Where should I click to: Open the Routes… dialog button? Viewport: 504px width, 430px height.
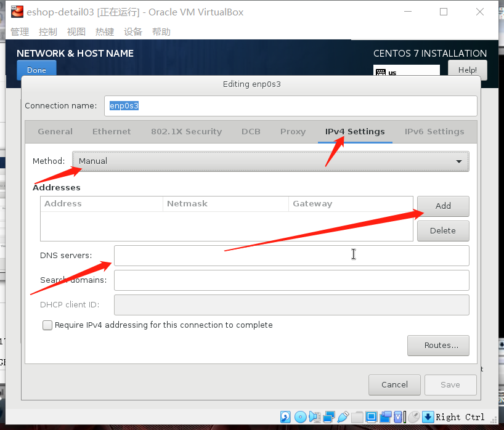438,346
